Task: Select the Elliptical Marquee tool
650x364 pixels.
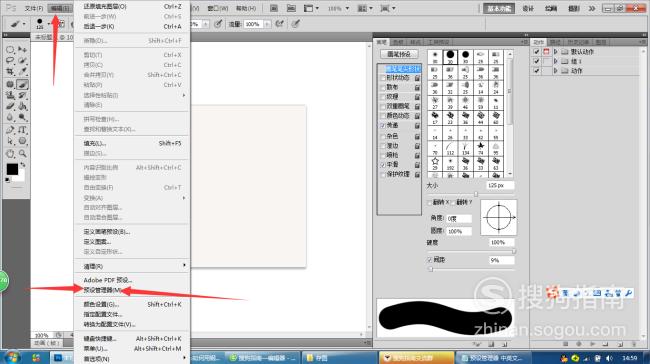Action: pos(10,49)
